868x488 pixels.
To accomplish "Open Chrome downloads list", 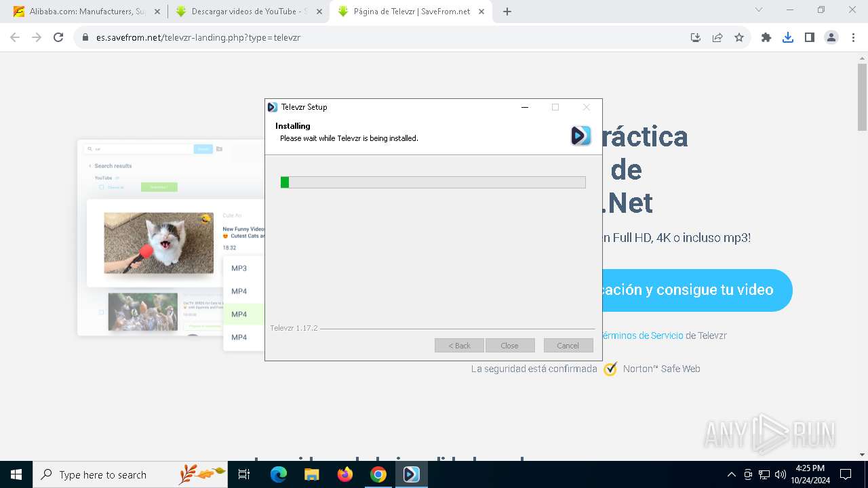I will [x=788, y=38].
